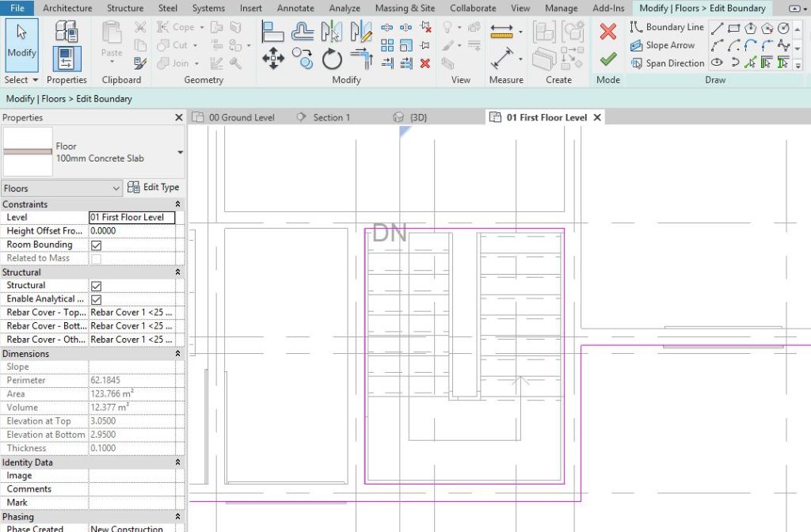The image size is (811, 532).
Task: Select the Rotate tool
Action: point(332,58)
